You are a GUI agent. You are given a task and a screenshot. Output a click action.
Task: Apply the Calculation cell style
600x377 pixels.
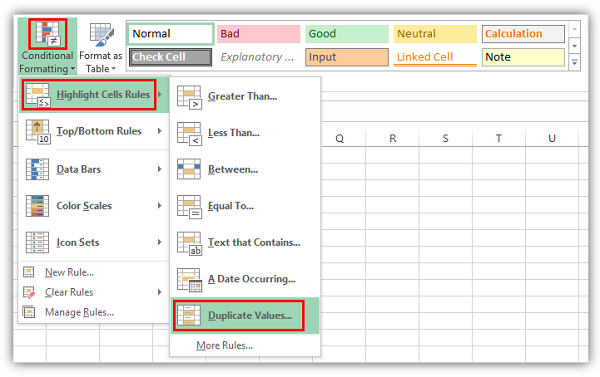[523, 34]
